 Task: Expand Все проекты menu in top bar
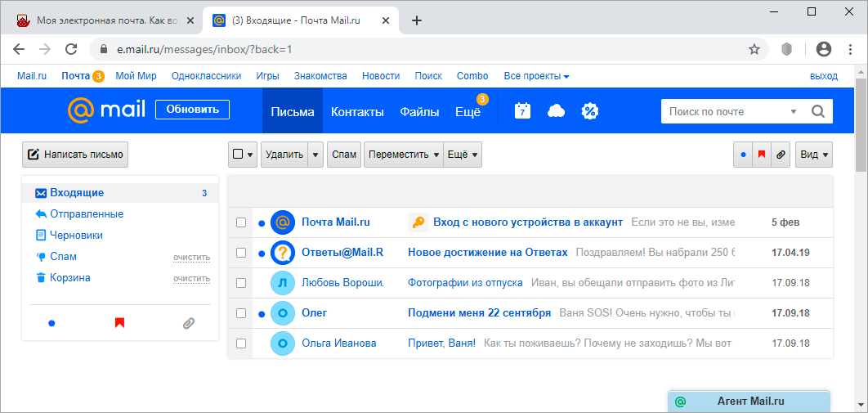536,76
